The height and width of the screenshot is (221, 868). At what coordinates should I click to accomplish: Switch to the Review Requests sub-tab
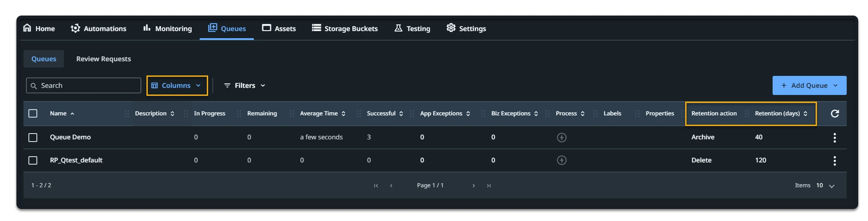tap(103, 59)
